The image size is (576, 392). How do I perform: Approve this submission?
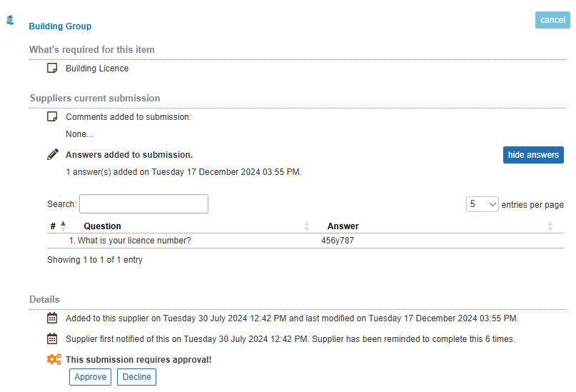pos(90,377)
